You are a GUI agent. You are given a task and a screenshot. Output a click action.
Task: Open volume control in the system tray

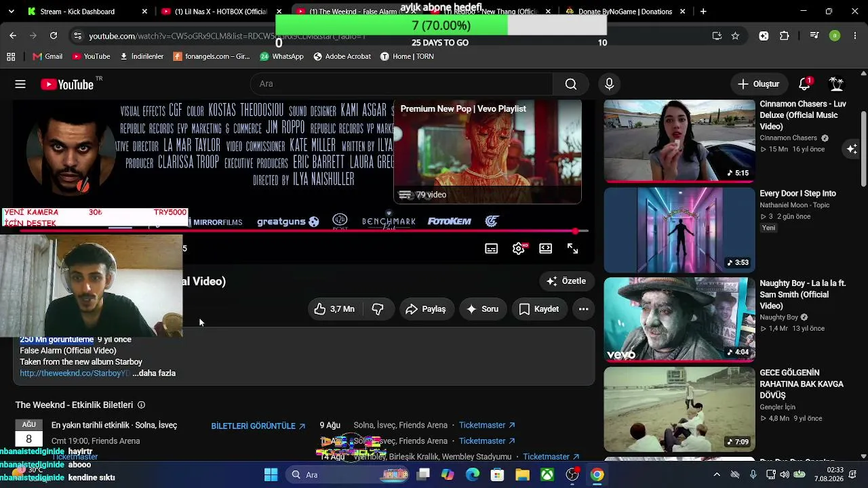(785, 475)
